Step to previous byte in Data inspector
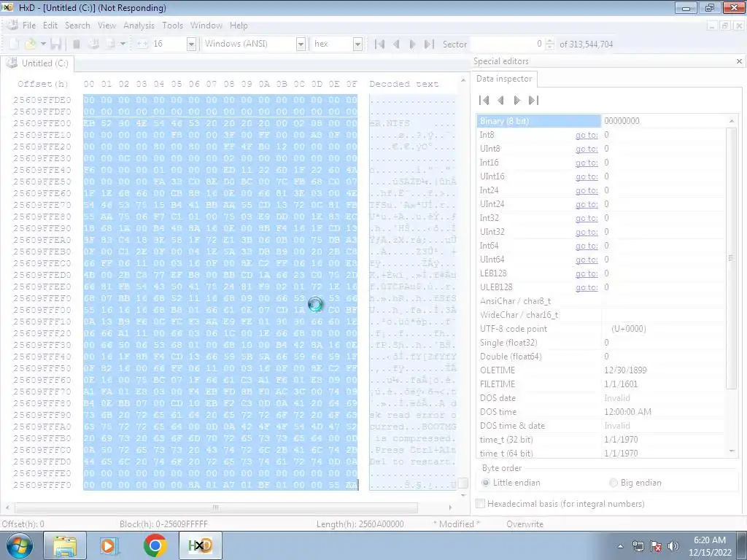 500,100
